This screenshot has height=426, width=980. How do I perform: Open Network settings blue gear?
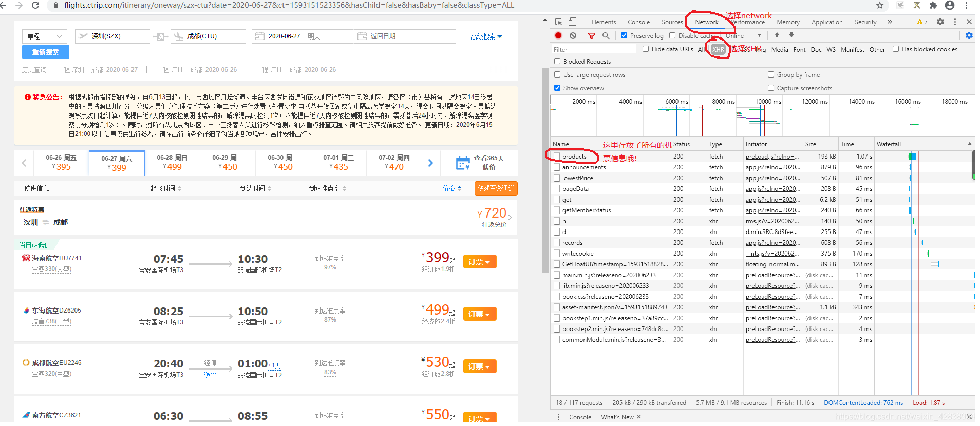coord(969,35)
